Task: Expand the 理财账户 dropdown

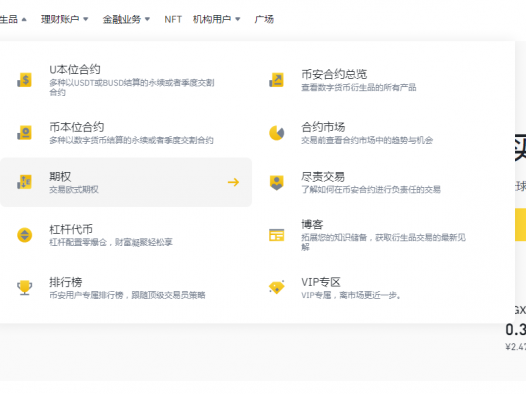Action: coord(64,19)
